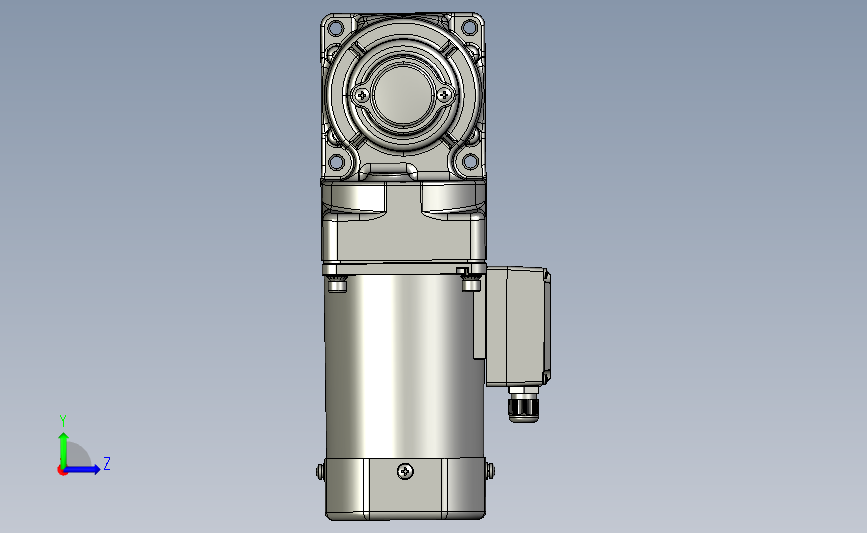The image size is (867, 533).
Task: Click the red origin ball of the triad
Action: [x=62, y=471]
